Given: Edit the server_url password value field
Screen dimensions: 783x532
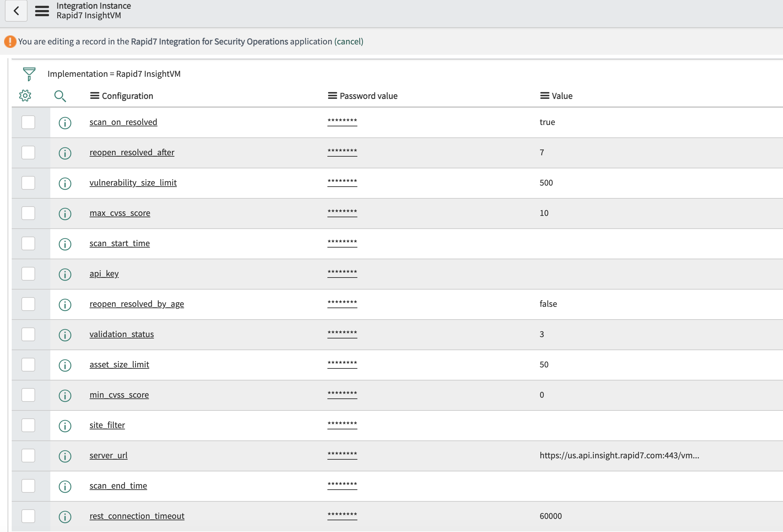Looking at the screenshot, I should tap(342, 455).
